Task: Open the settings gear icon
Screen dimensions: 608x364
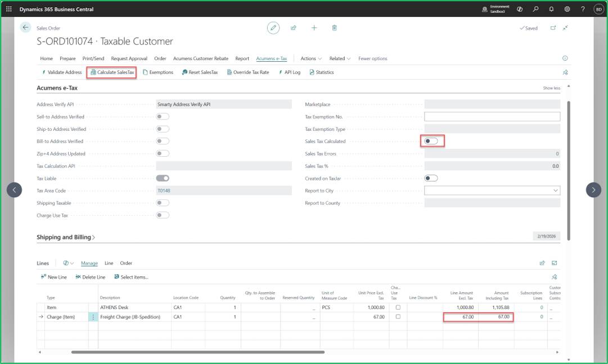Action: click(x=567, y=9)
